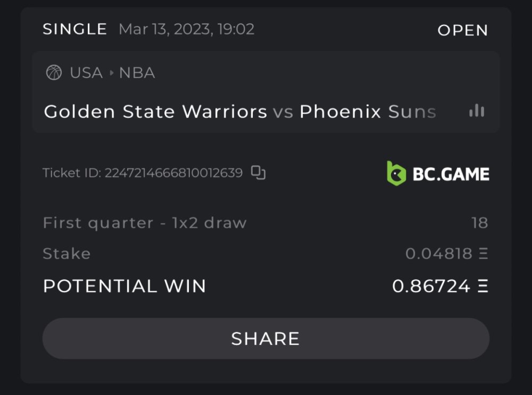Click the Ethereum symbol beside potential win

tap(483, 287)
